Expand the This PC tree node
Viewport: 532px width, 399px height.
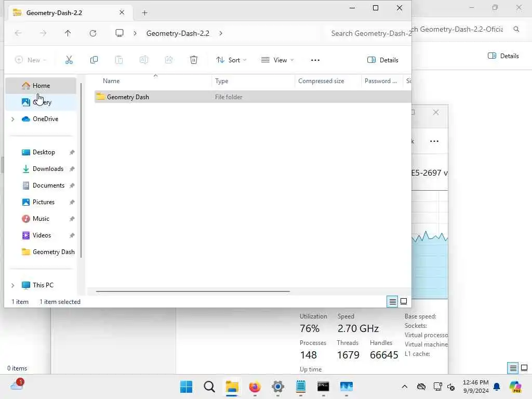(x=13, y=285)
